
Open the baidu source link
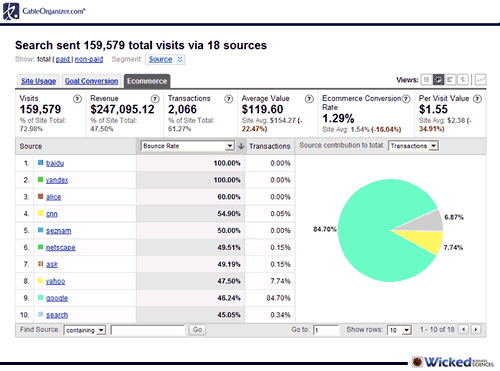coord(55,163)
